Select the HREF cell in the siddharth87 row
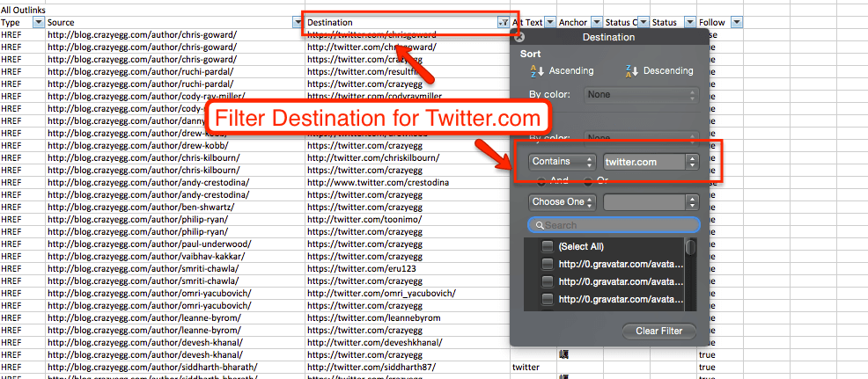The width and height of the screenshot is (868, 379). pos(23,367)
